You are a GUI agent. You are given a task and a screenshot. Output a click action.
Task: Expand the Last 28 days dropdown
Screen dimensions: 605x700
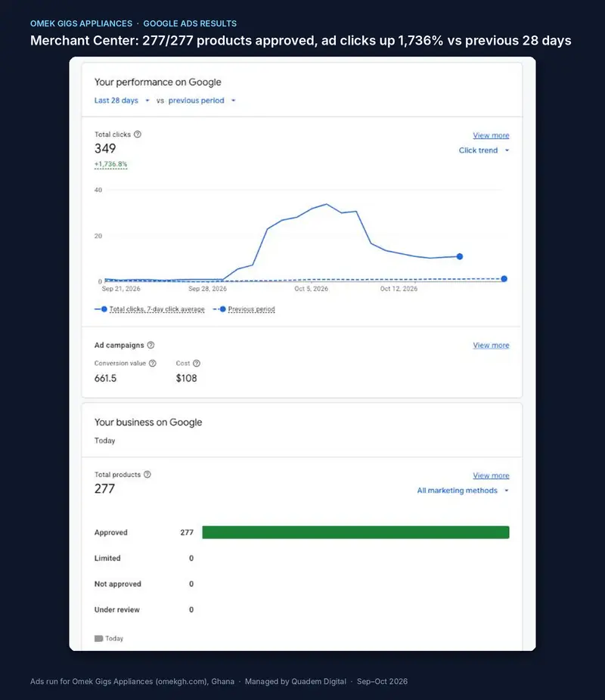pyautogui.click(x=122, y=101)
